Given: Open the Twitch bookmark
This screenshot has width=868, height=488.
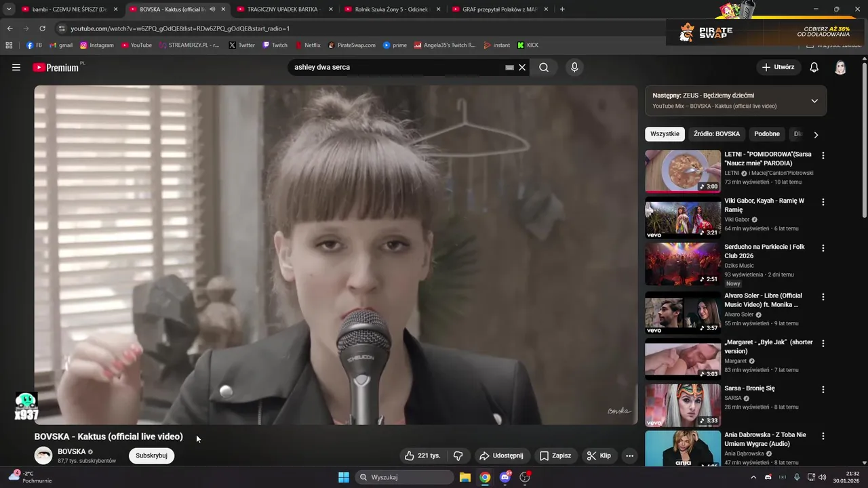Looking at the screenshot, I should point(275,45).
